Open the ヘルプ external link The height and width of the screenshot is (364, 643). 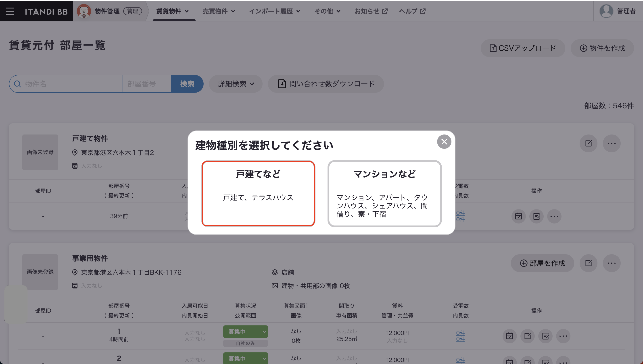(412, 11)
